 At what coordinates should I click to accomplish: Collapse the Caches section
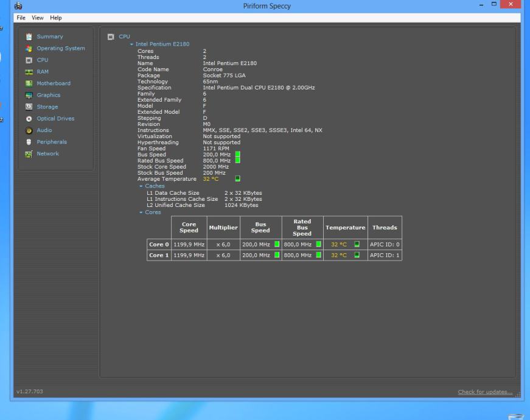click(x=139, y=186)
